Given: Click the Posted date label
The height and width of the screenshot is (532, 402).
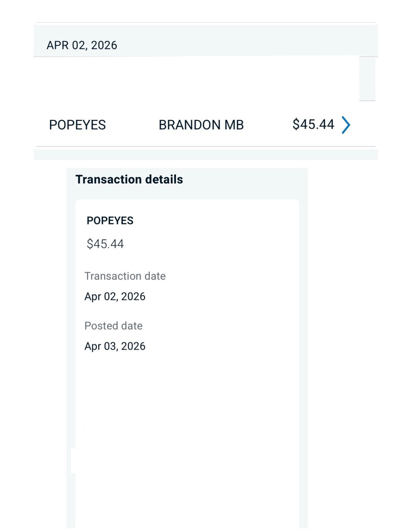Looking at the screenshot, I should [113, 326].
